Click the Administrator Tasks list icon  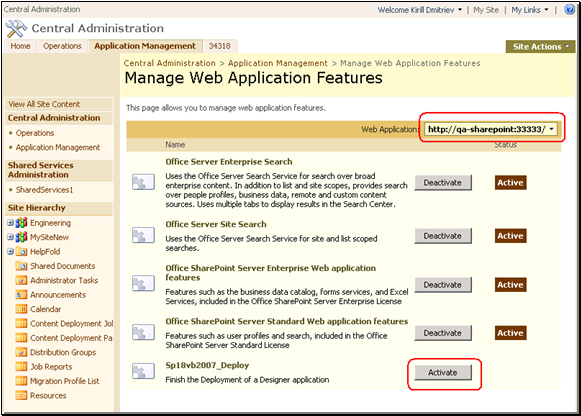tap(21, 280)
